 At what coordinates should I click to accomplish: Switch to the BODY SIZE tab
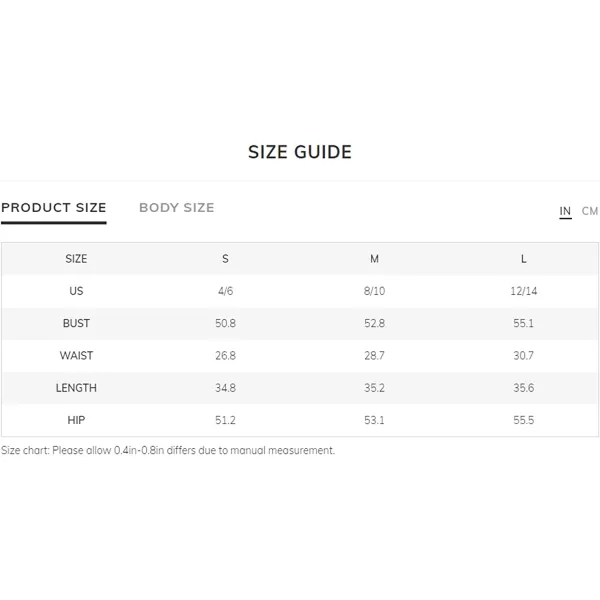click(176, 208)
